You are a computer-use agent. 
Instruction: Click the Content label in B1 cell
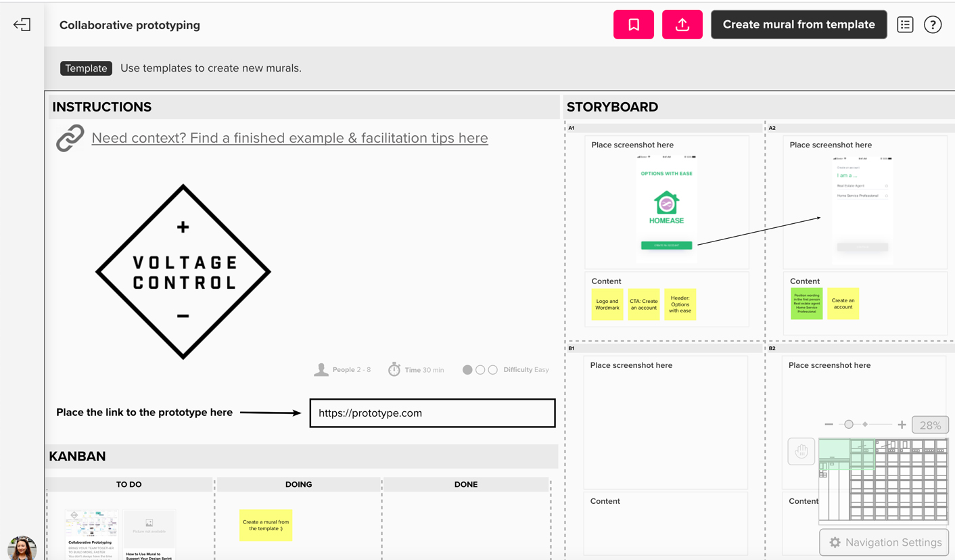tap(605, 501)
